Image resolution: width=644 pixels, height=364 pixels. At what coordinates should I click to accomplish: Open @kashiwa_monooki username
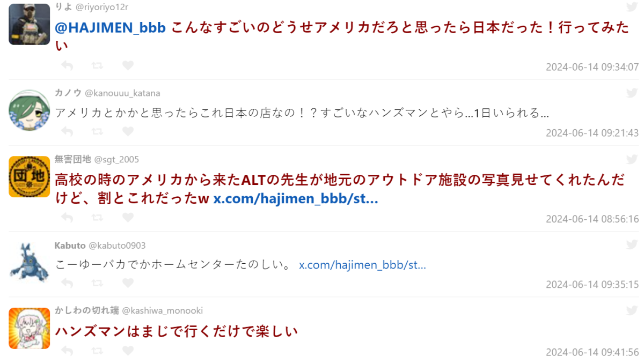point(163,311)
